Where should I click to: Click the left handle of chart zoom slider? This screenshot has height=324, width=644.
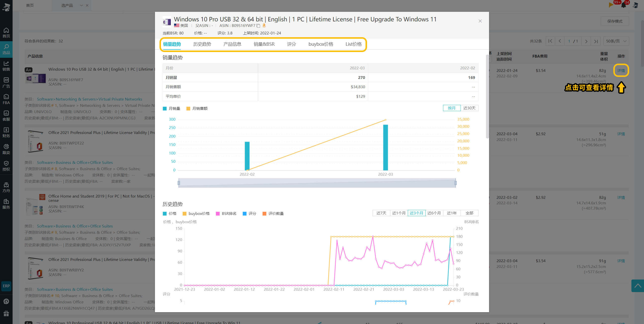click(x=179, y=183)
